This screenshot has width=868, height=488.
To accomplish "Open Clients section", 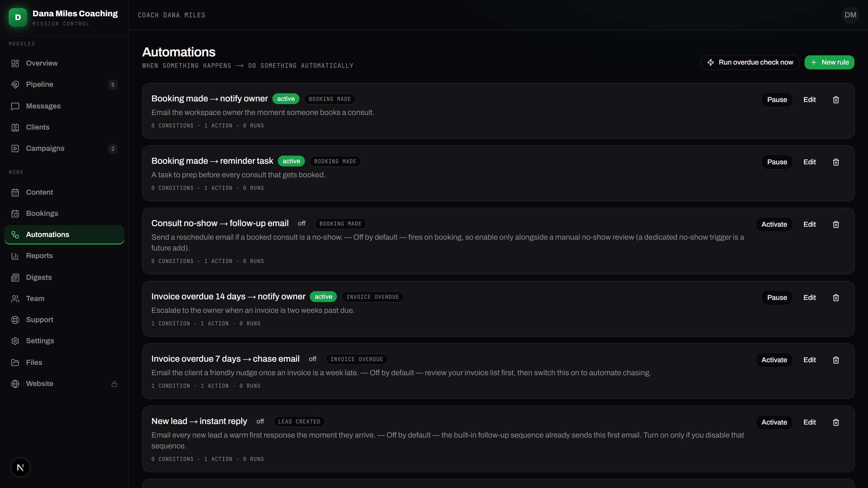I will point(64,127).
